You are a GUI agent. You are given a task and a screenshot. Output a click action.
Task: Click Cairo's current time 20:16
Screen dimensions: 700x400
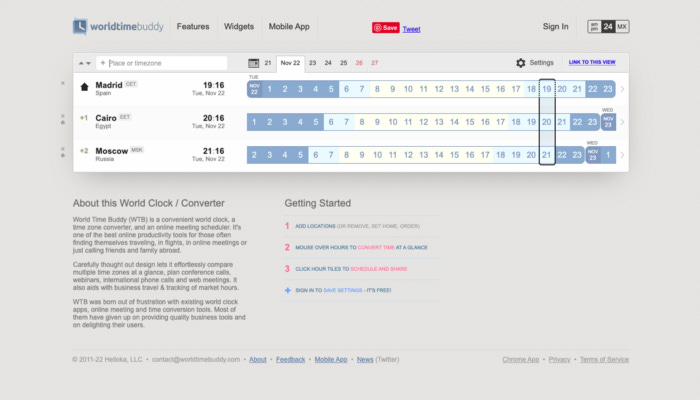tap(213, 118)
